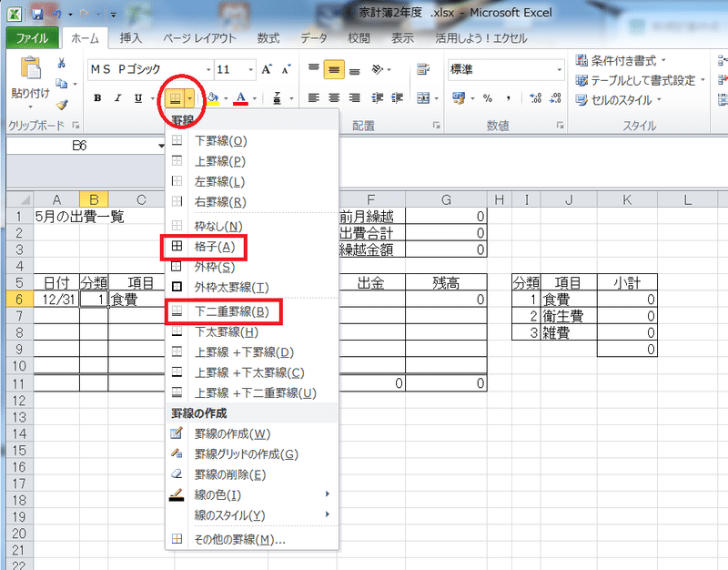Click the fill color bucket icon
This screenshot has height=570, width=728.
(x=213, y=98)
